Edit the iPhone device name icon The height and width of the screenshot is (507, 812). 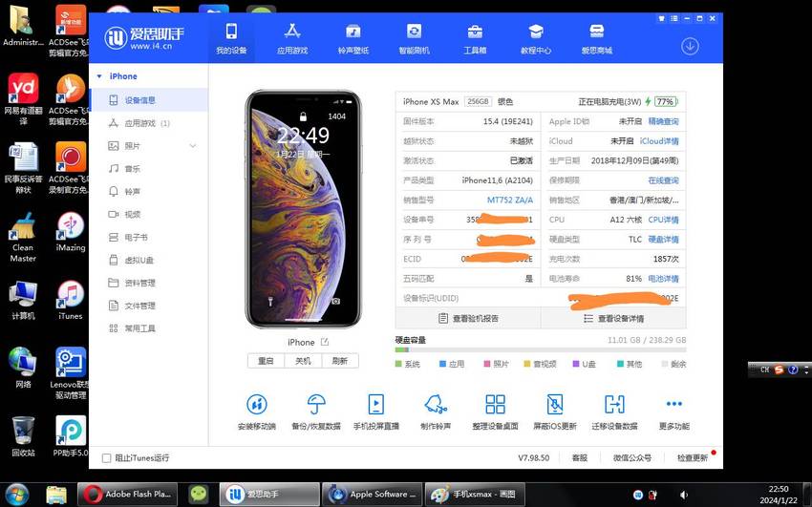tap(325, 342)
